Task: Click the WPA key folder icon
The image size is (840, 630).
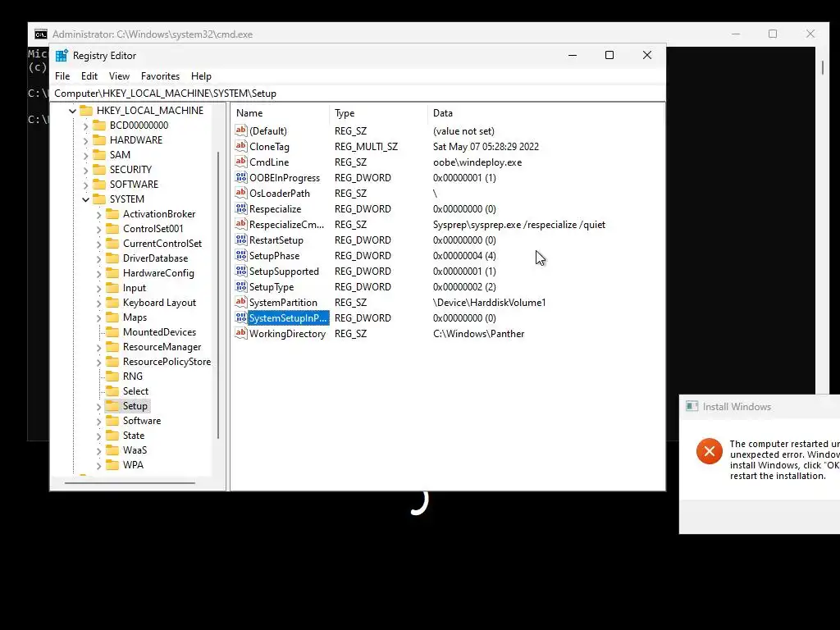Action: (x=112, y=465)
